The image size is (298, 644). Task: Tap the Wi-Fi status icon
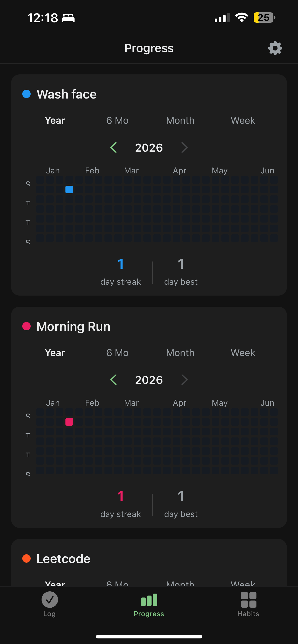(x=241, y=18)
